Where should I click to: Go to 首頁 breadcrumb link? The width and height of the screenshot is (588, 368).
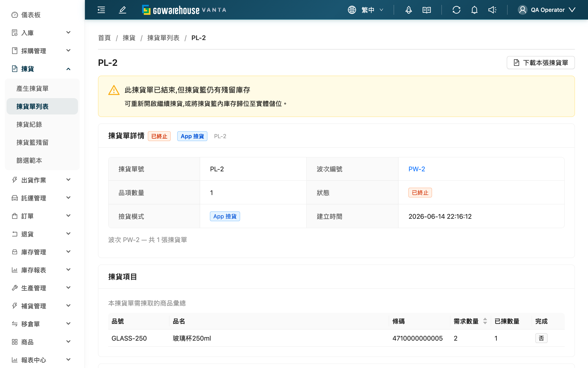click(x=104, y=38)
